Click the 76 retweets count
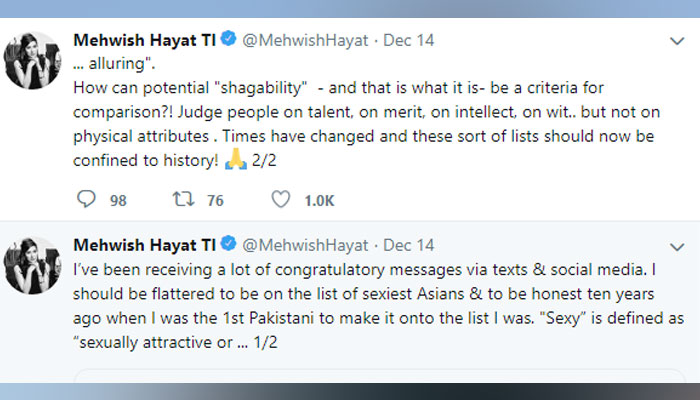The width and height of the screenshot is (700, 400). [215, 200]
